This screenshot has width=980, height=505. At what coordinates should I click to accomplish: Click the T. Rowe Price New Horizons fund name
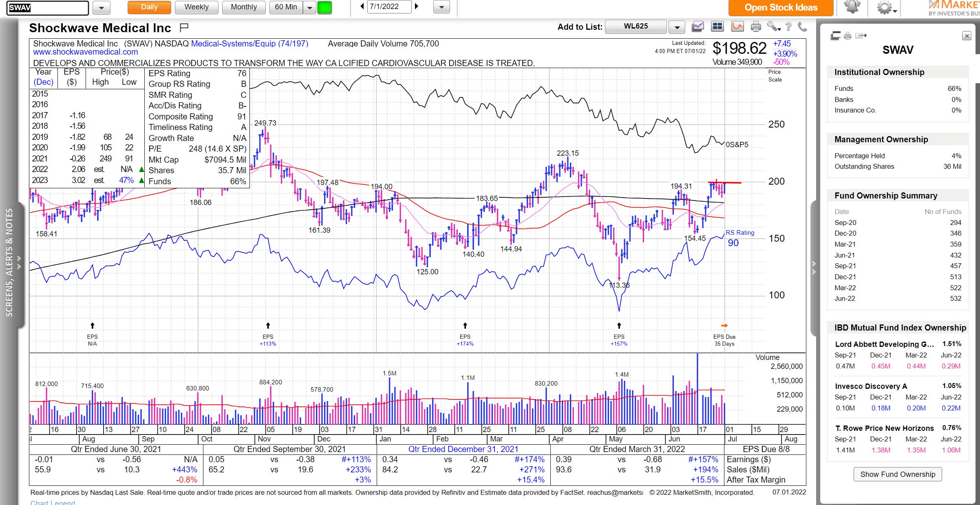pyautogui.click(x=884, y=428)
